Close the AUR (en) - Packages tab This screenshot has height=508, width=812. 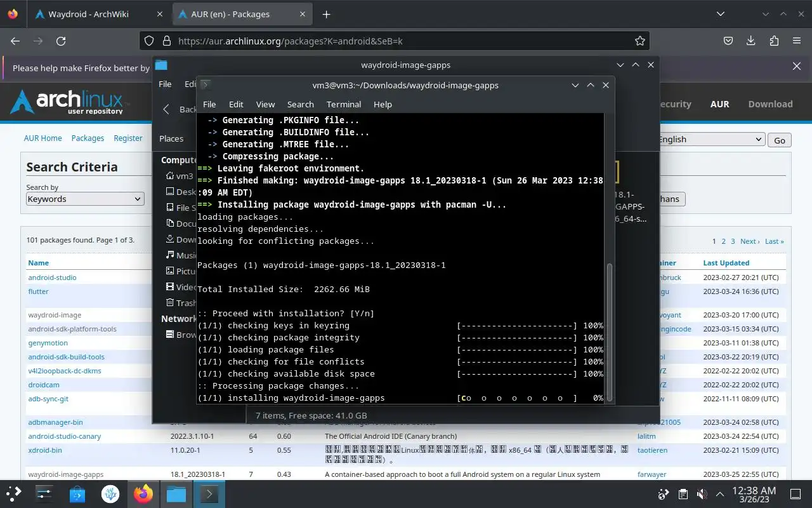tap(303, 14)
